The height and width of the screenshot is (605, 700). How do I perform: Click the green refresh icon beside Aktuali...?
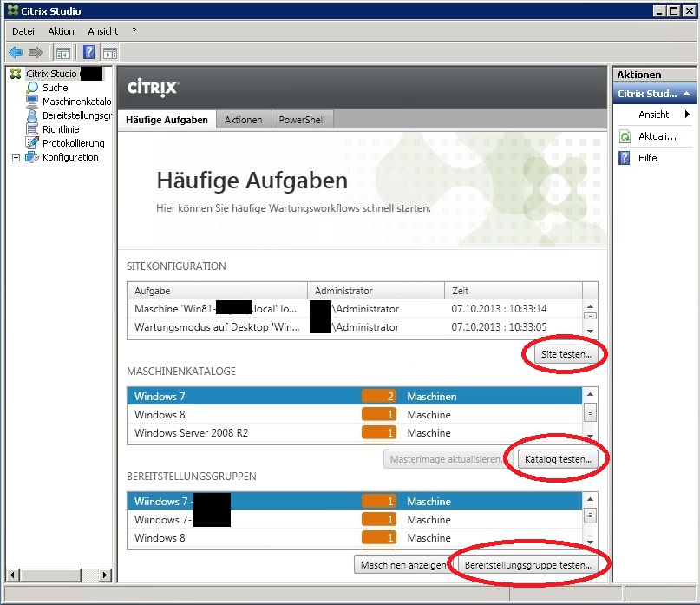[x=625, y=136]
